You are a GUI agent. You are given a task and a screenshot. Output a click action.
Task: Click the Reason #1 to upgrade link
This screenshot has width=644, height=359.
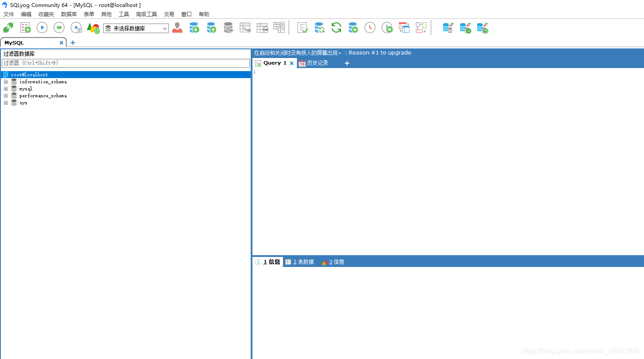(x=380, y=53)
